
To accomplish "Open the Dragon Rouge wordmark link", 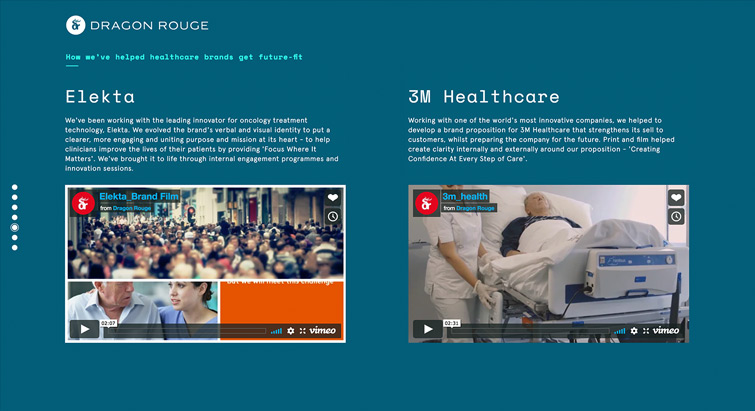I will point(149,26).
